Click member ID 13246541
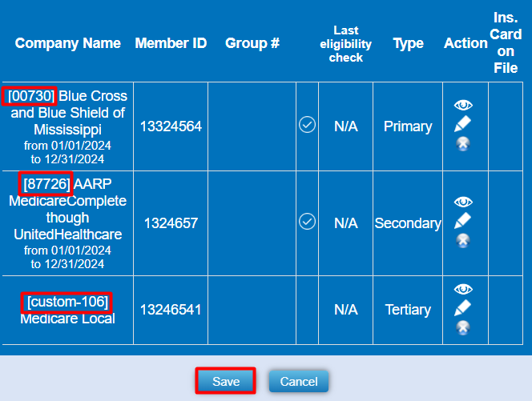 pos(171,310)
